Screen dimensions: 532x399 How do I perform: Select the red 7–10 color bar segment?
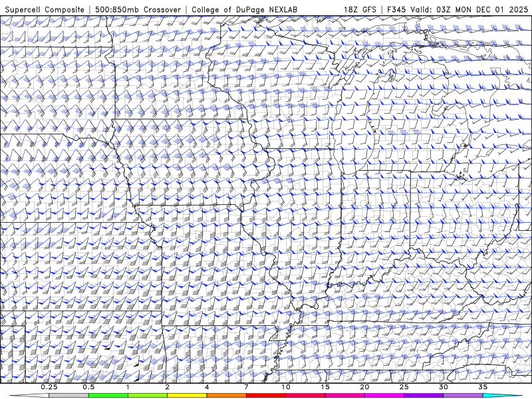tap(266, 396)
